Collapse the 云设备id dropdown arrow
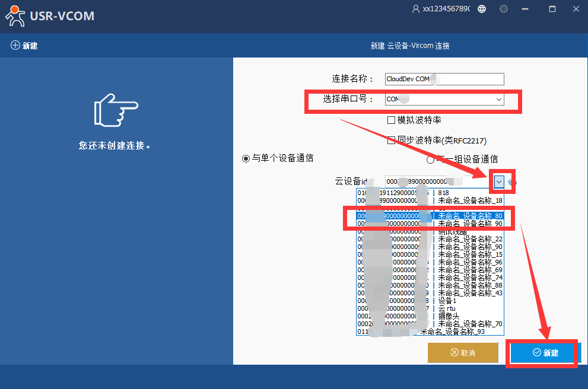The height and width of the screenshot is (389, 588). click(499, 181)
